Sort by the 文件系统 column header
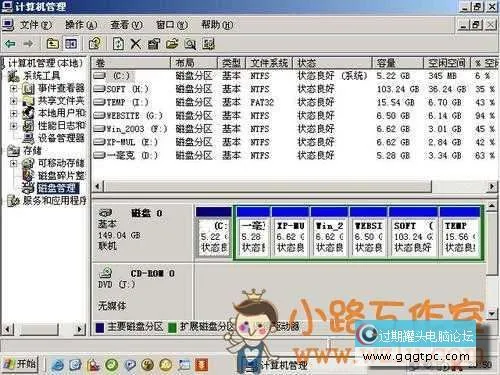The width and height of the screenshot is (500, 375). tap(269, 63)
